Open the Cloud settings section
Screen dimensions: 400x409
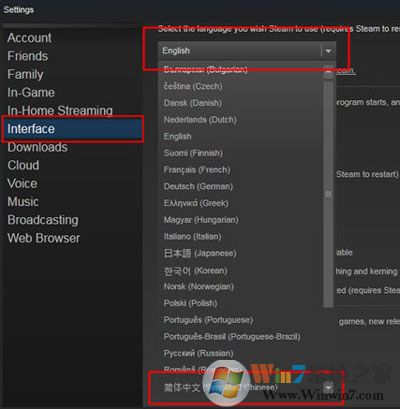coord(23,165)
